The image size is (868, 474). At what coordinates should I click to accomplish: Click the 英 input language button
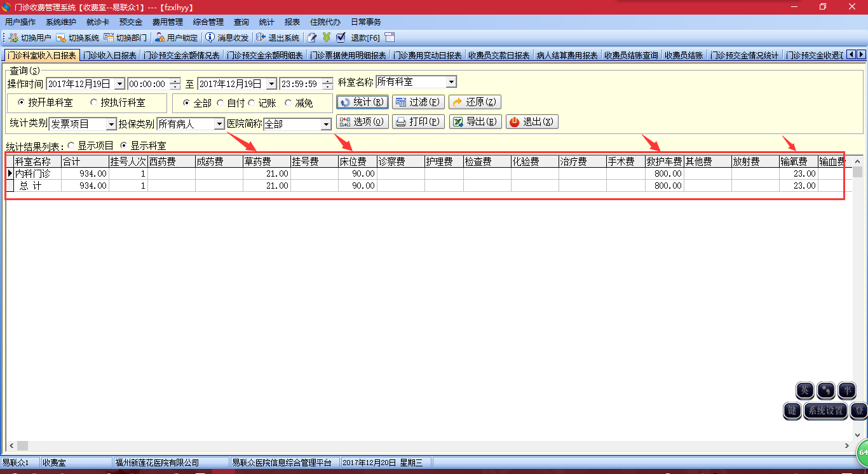point(805,390)
